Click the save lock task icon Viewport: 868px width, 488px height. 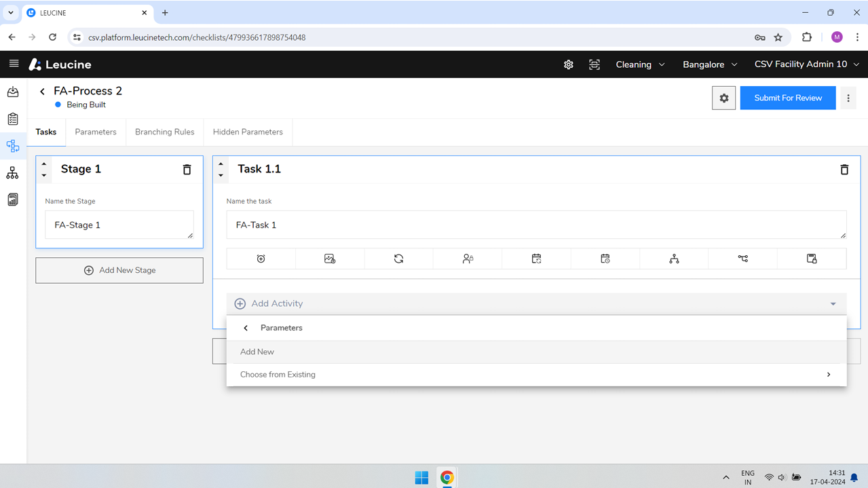812,259
